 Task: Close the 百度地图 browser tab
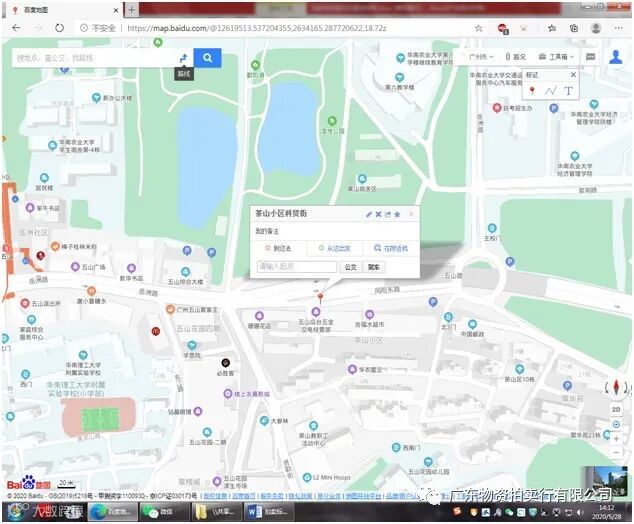click(116, 10)
